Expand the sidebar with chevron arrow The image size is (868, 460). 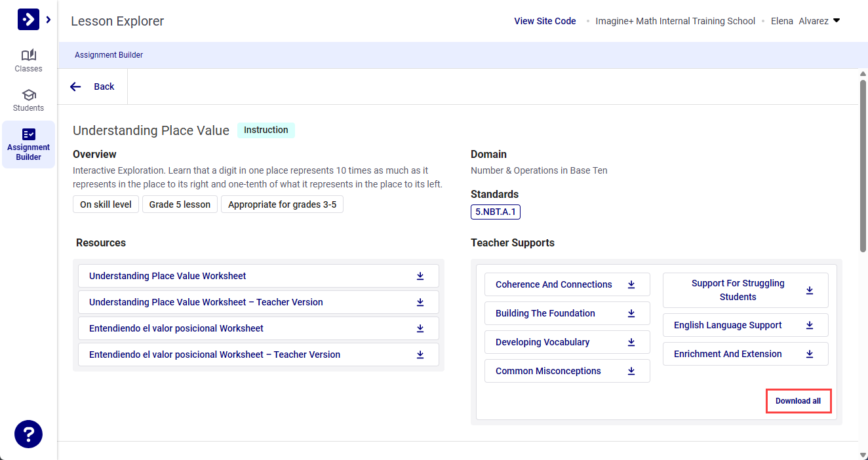tap(49, 20)
